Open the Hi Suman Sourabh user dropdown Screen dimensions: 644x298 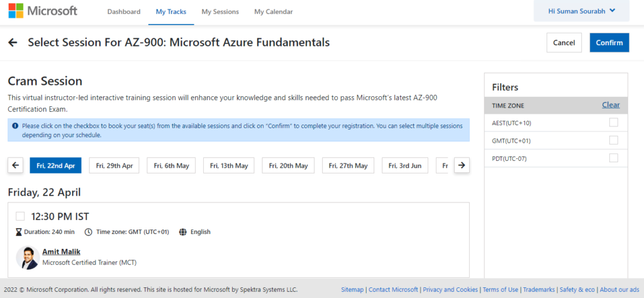tap(581, 11)
